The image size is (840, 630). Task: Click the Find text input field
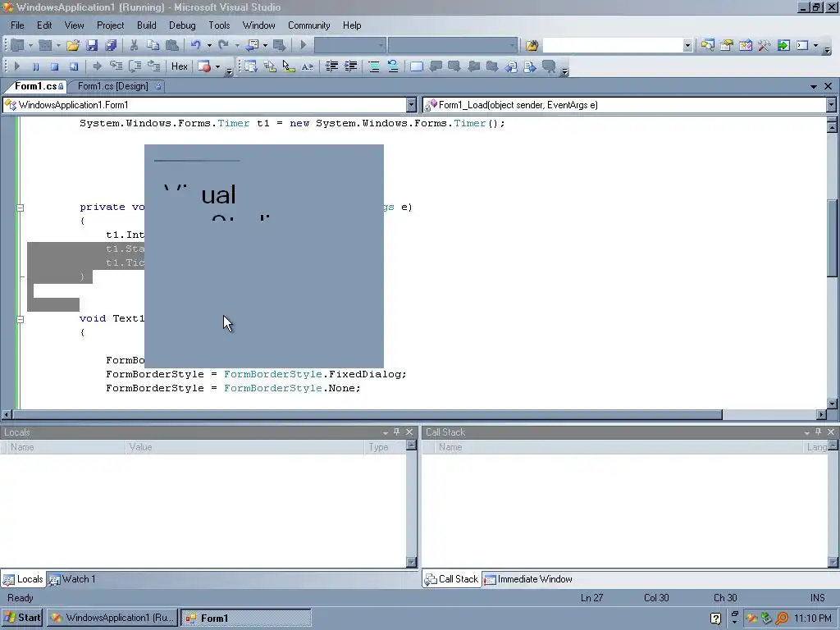point(612,46)
